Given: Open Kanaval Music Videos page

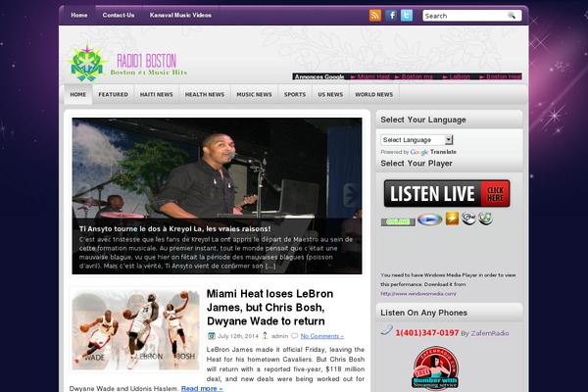Looking at the screenshot, I should click(x=180, y=16).
